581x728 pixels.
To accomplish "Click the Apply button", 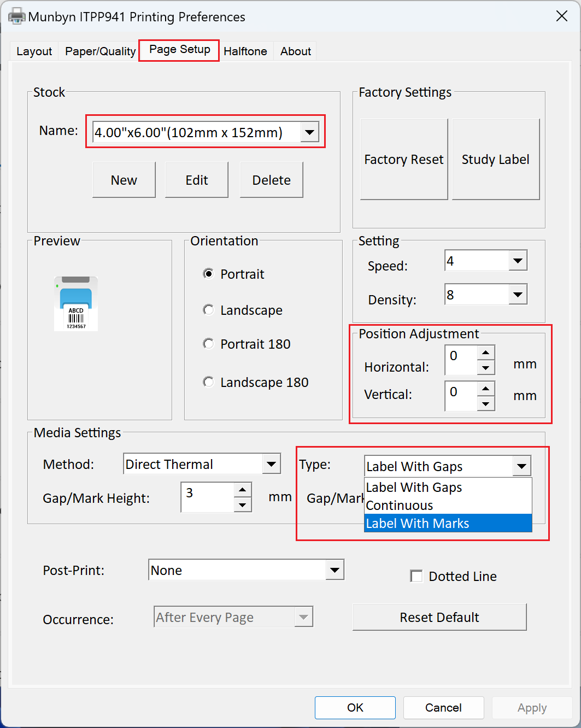I will [x=532, y=708].
